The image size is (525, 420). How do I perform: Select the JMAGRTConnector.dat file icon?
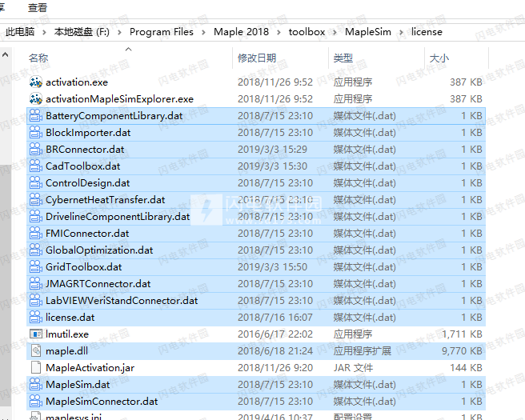[36, 284]
